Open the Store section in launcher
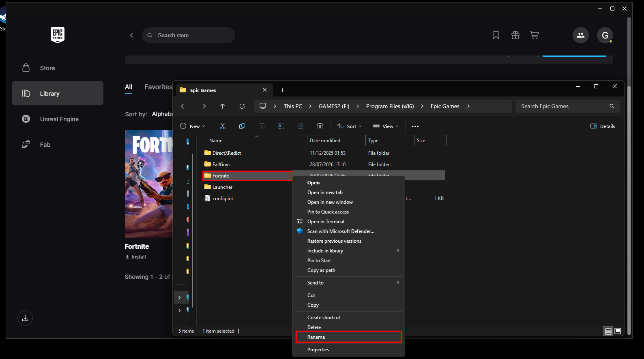 [58, 68]
